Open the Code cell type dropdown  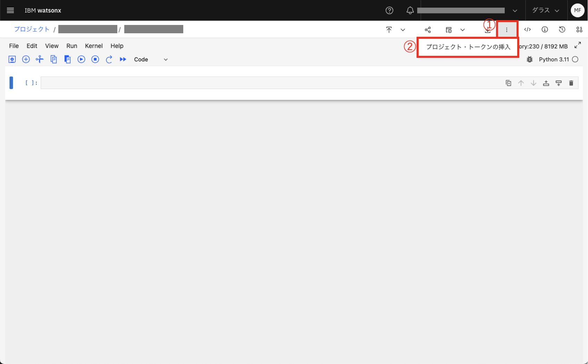click(151, 60)
